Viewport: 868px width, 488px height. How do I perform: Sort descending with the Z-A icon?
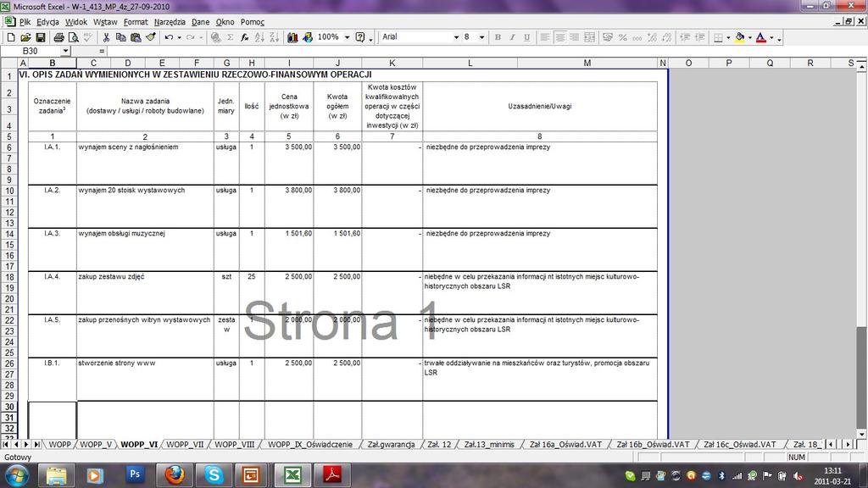point(274,37)
